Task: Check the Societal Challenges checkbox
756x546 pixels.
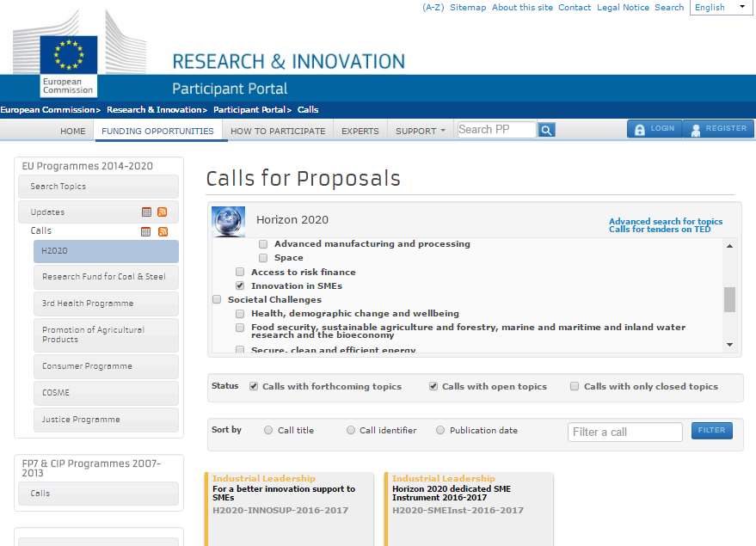Action: click(x=217, y=299)
